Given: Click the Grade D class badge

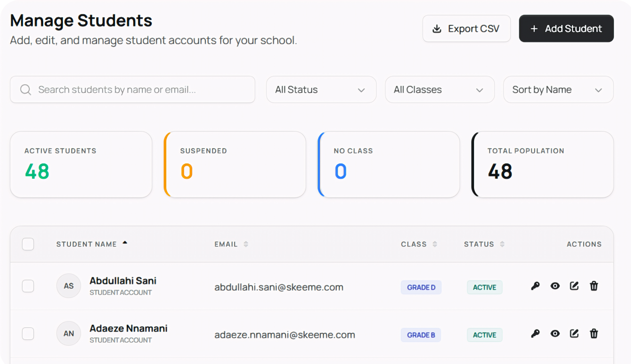Looking at the screenshot, I should point(421,287).
